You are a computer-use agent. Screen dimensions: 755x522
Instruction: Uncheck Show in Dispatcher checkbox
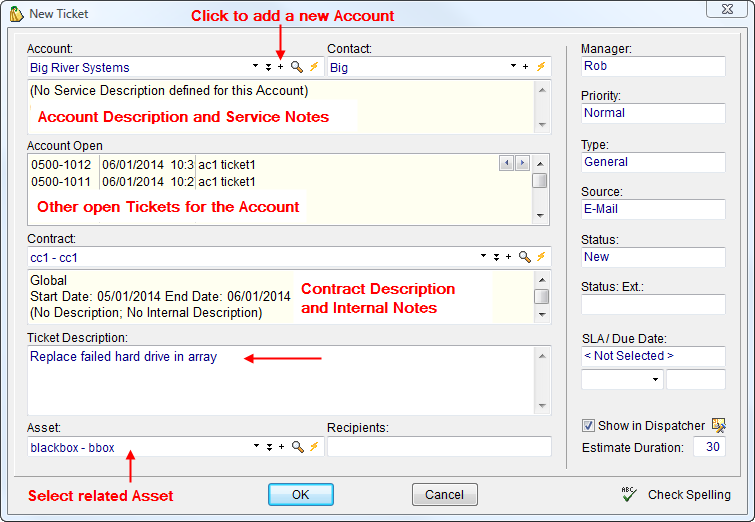tap(588, 426)
